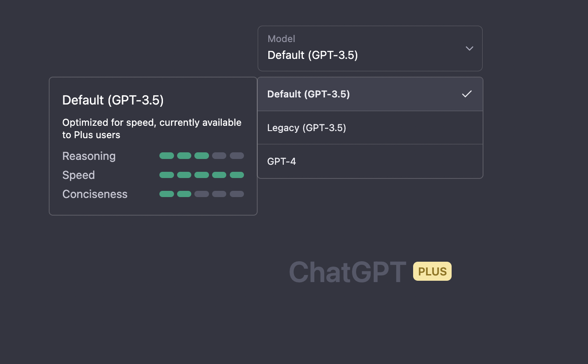Click the last gray Reasoning rating pill
This screenshot has width=588, height=364.
237,156
